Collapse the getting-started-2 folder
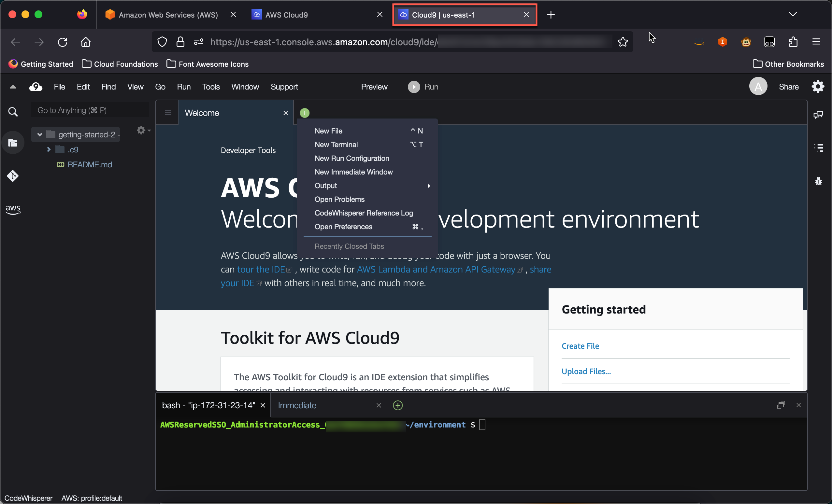 pyautogui.click(x=39, y=134)
